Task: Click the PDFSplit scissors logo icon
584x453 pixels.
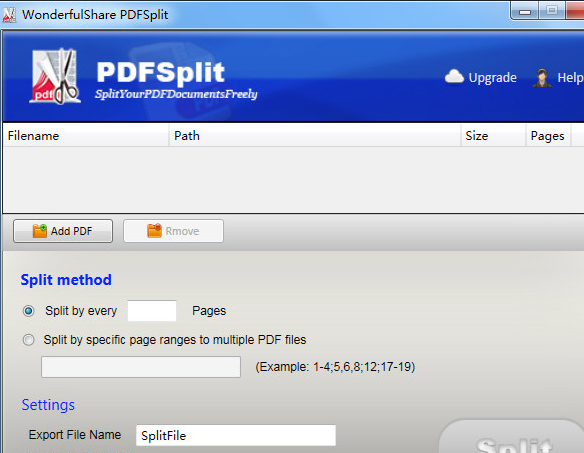Action: point(55,76)
